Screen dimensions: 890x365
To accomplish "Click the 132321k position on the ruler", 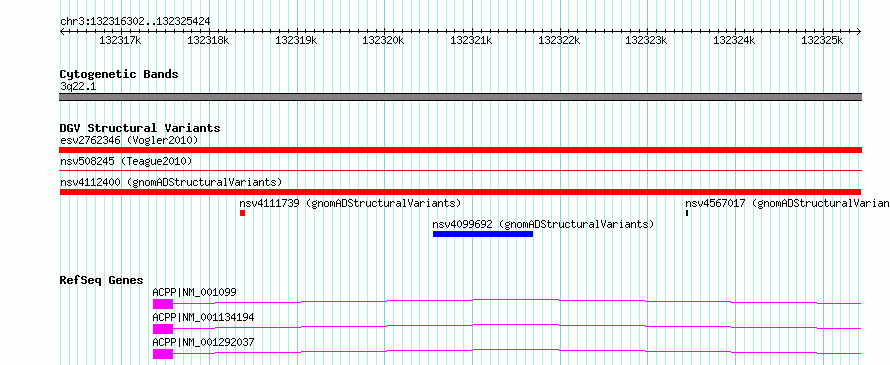I will [x=472, y=40].
